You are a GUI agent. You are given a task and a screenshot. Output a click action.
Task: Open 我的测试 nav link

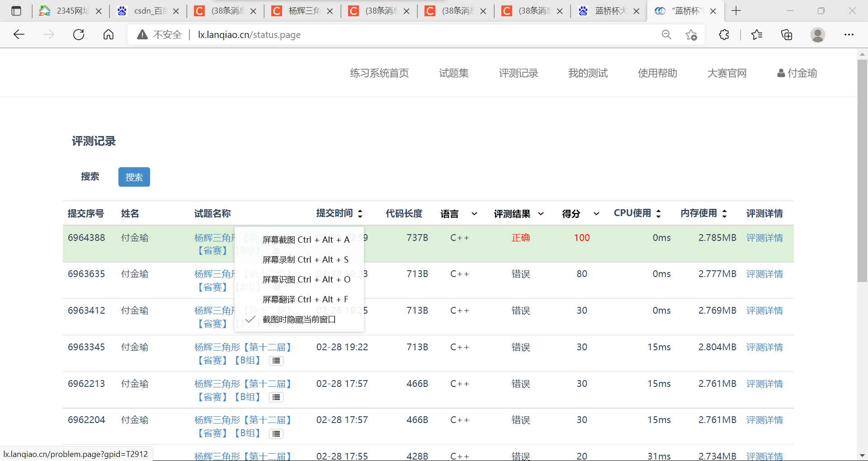(588, 73)
